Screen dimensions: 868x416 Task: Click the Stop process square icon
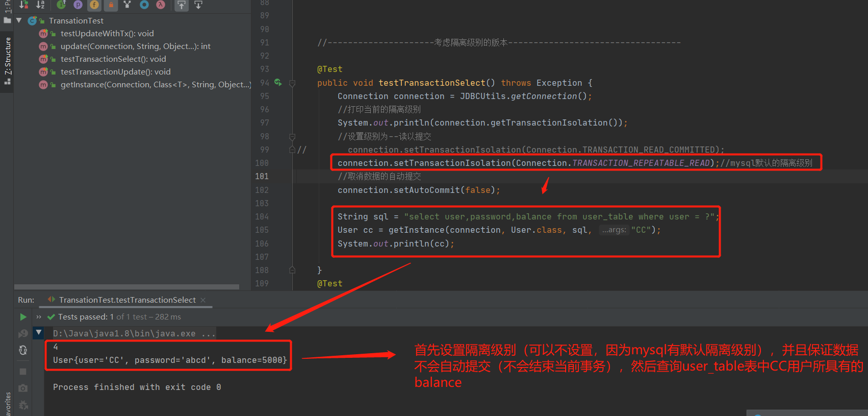[23, 372]
